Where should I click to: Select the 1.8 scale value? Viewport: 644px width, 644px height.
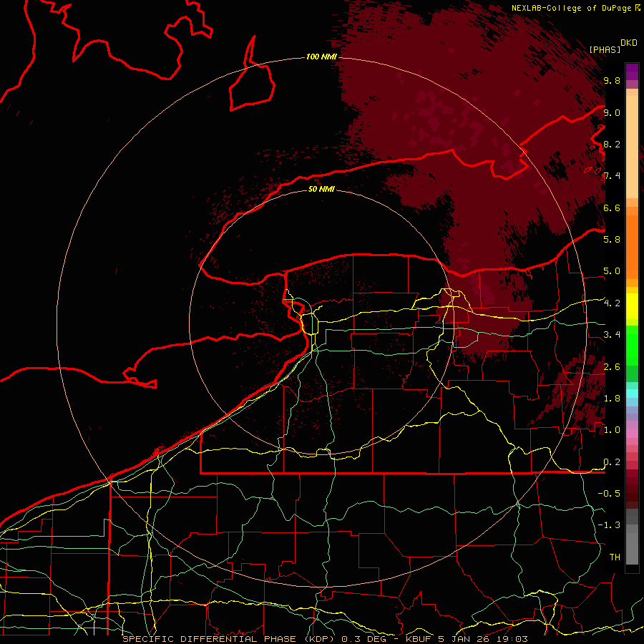tap(612, 398)
